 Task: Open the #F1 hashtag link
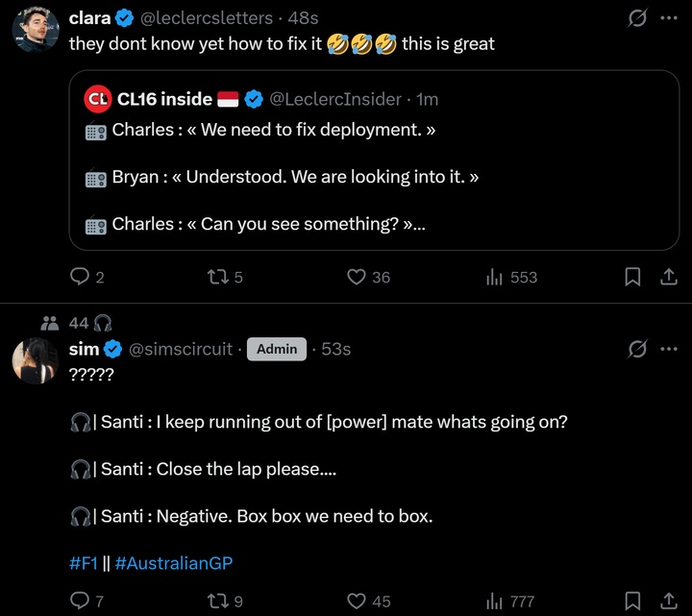[x=84, y=563]
